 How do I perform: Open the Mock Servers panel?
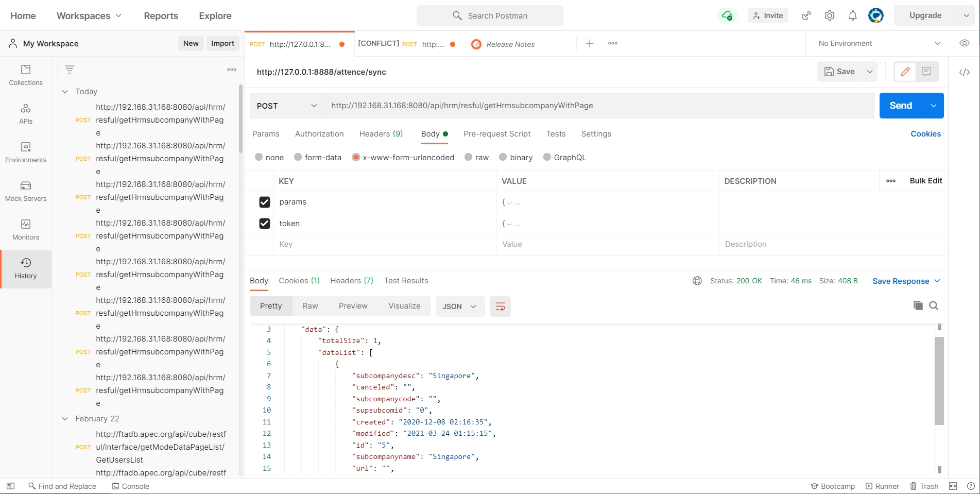[26, 191]
